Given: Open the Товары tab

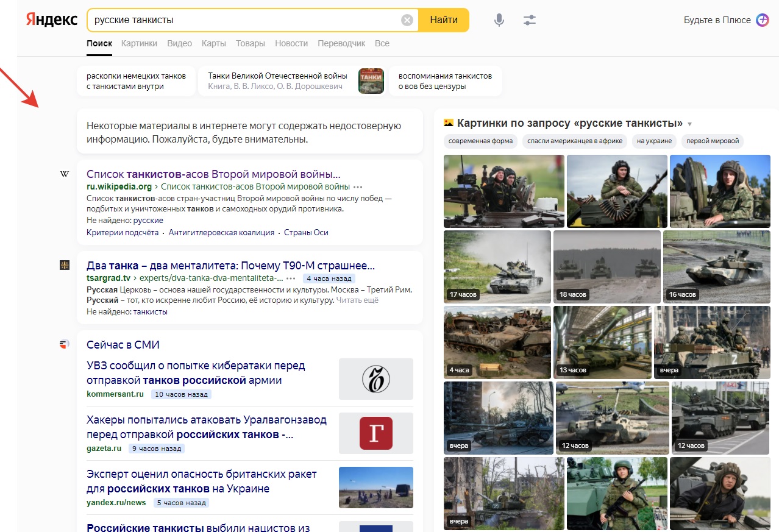Looking at the screenshot, I should pos(251,43).
